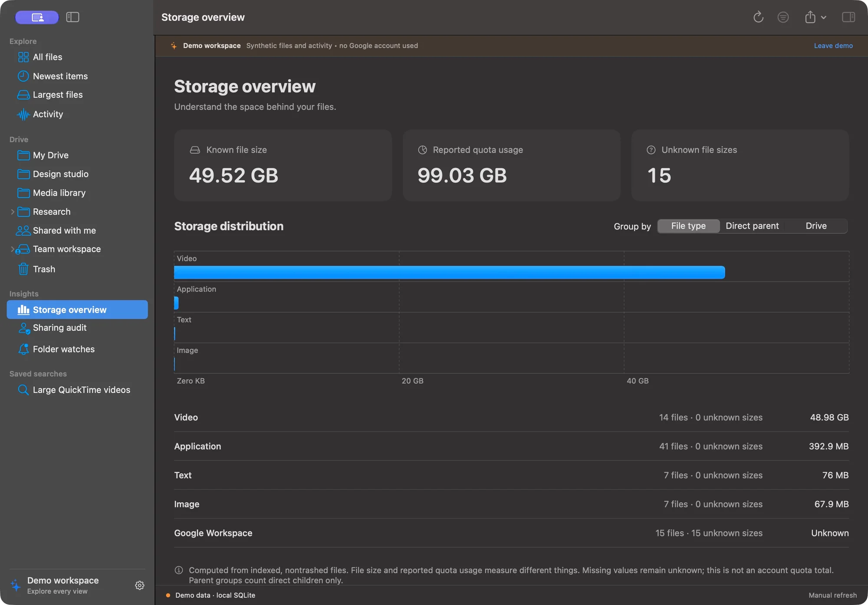Open Trash bin icon
The width and height of the screenshot is (868, 605).
click(23, 269)
